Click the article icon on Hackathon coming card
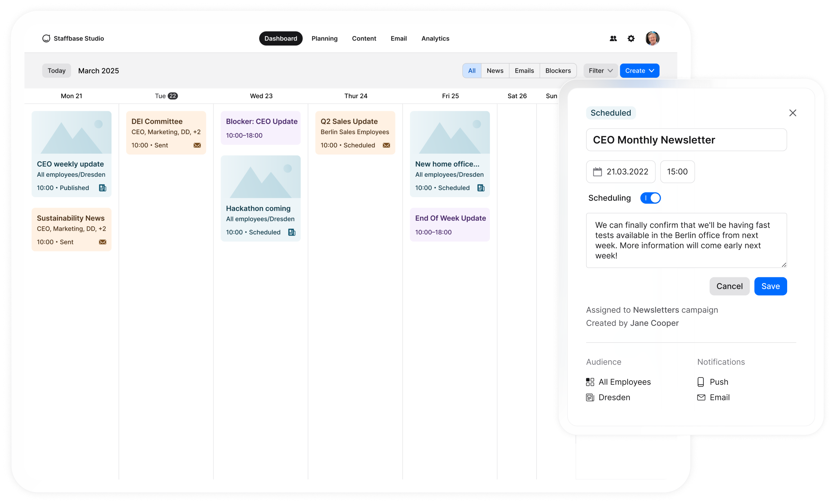The height and width of the screenshot is (504, 832). tap(292, 232)
